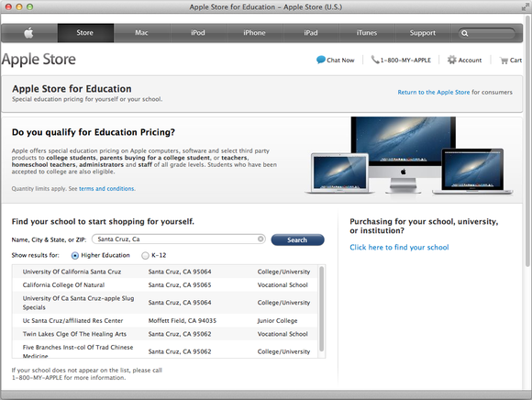
Task: Open the iTunes tab
Action: [x=367, y=33]
